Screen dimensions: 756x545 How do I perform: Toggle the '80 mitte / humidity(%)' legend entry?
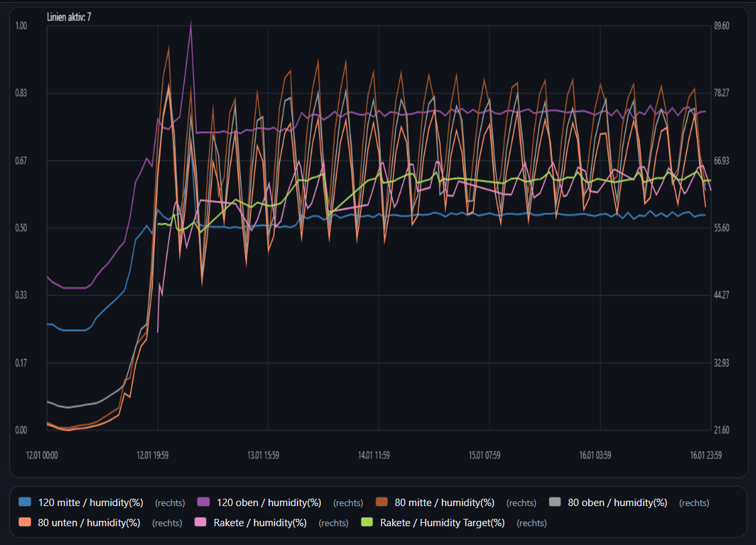(444, 502)
